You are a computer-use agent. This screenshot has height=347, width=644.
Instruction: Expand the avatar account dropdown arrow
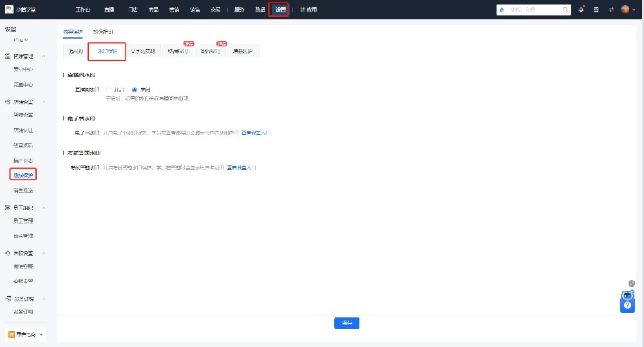tap(634, 10)
